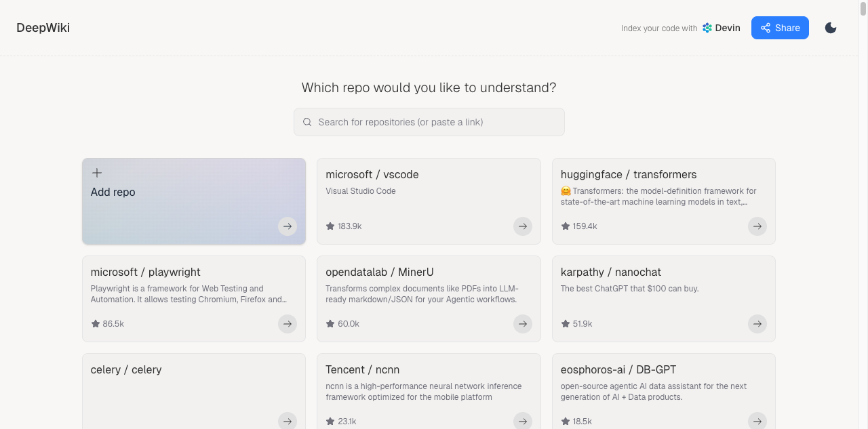The height and width of the screenshot is (429, 868).
Task: Click 'Index your code with' text
Action: pyautogui.click(x=659, y=28)
